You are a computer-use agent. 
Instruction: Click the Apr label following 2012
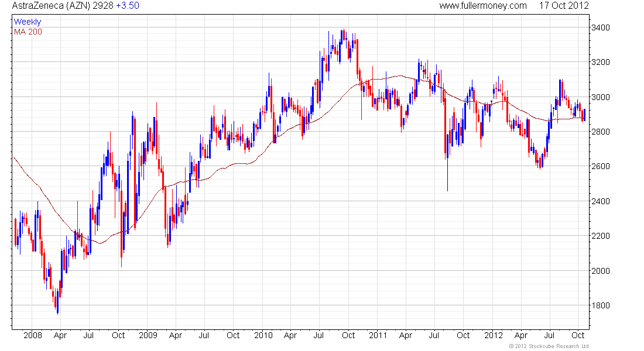coord(521,335)
